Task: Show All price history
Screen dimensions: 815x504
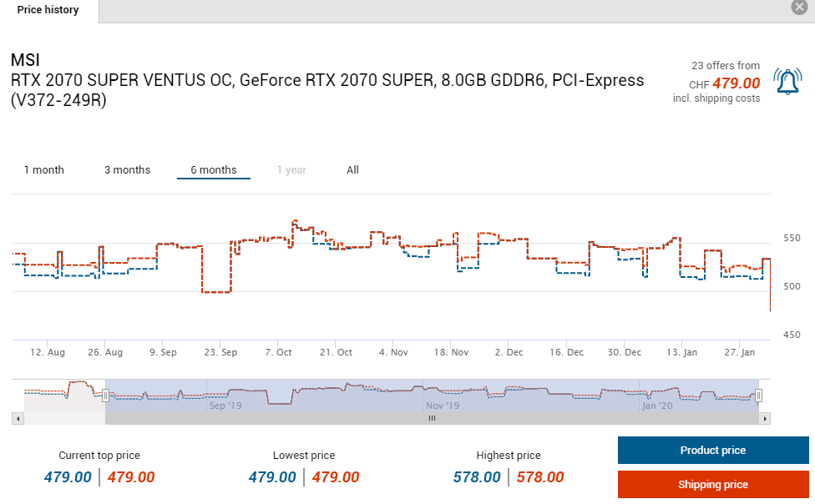Action: click(352, 170)
